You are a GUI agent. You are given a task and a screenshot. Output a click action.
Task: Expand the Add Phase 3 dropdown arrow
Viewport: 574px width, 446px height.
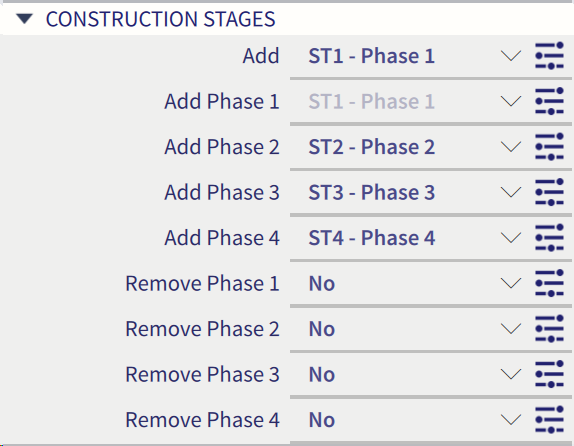[x=511, y=192]
